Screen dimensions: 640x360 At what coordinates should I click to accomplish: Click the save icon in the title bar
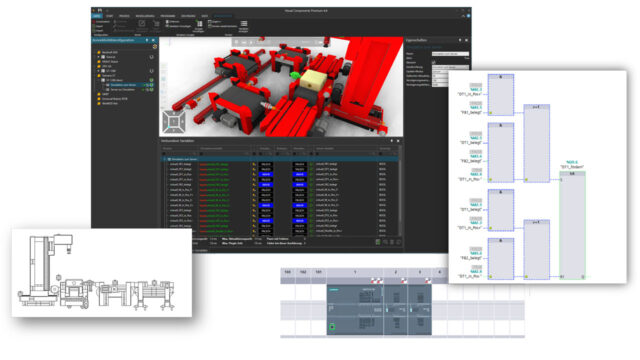tap(100, 10)
